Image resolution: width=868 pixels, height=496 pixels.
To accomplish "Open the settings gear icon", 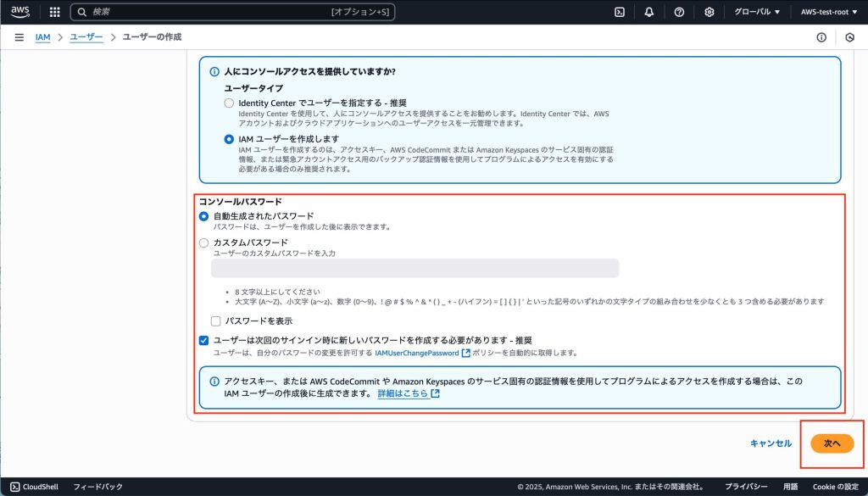I will pyautogui.click(x=709, y=12).
